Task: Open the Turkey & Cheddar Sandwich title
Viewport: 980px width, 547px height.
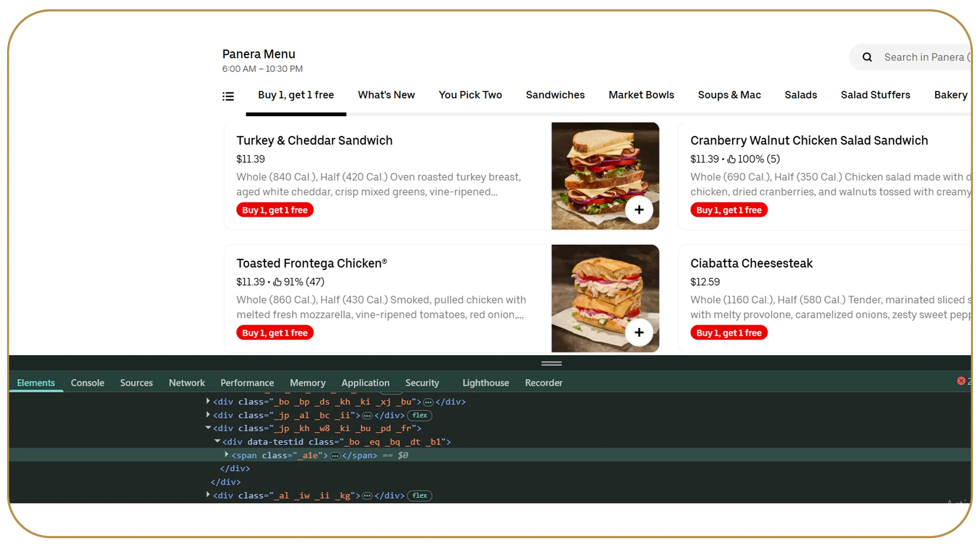Action: [x=314, y=140]
